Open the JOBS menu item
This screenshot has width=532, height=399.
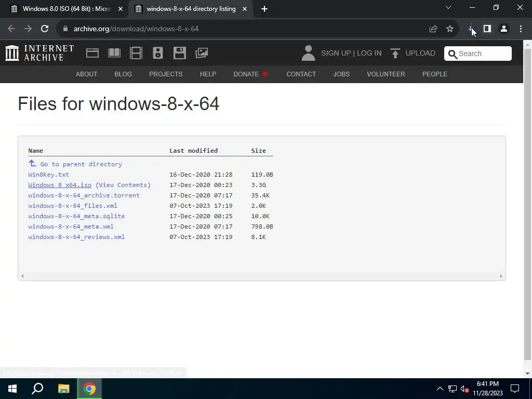341,74
